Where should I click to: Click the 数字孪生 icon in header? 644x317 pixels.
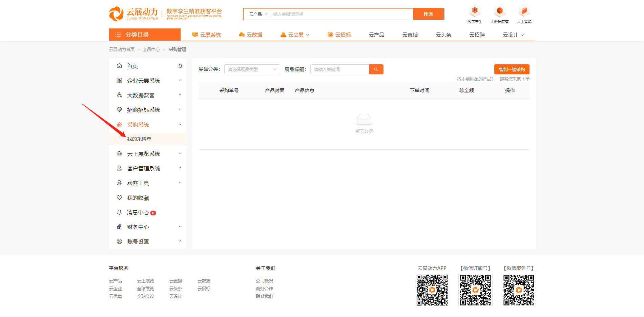(x=475, y=12)
